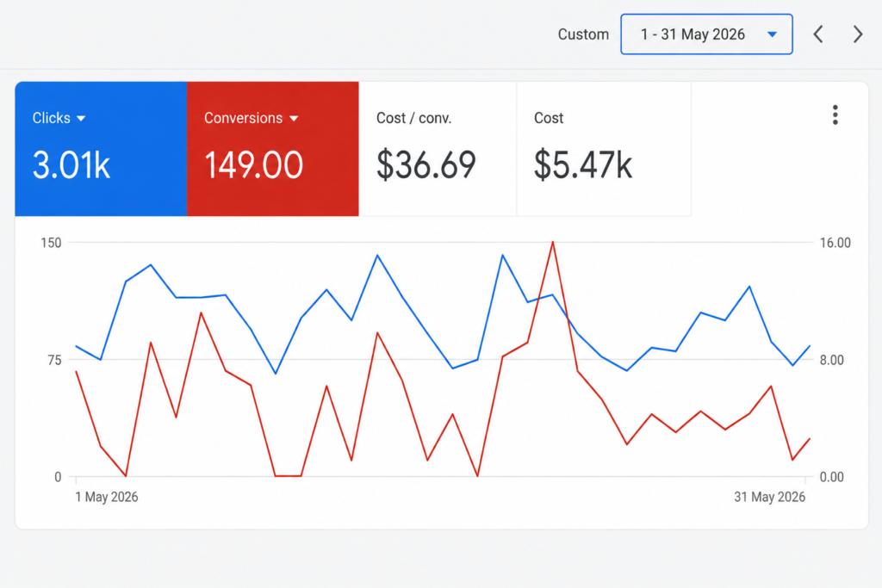Click the 16.00 right axis label
This screenshot has width=882, height=588.
pos(835,243)
